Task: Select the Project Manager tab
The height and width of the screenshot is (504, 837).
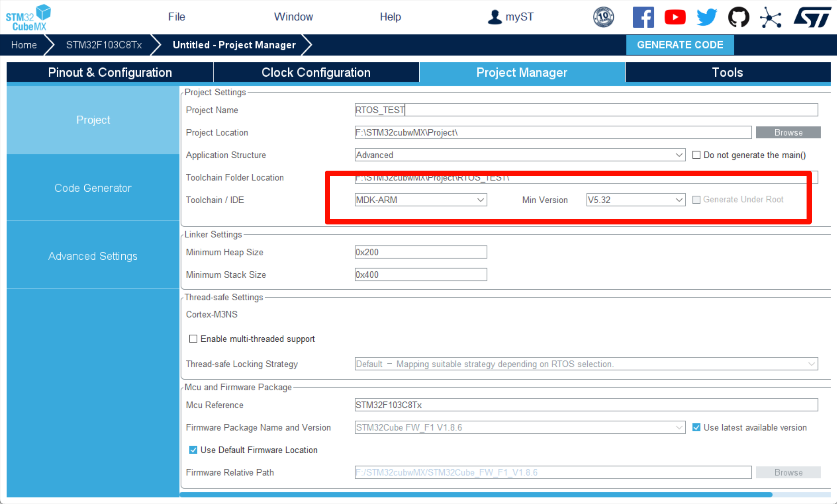Action: point(522,72)
